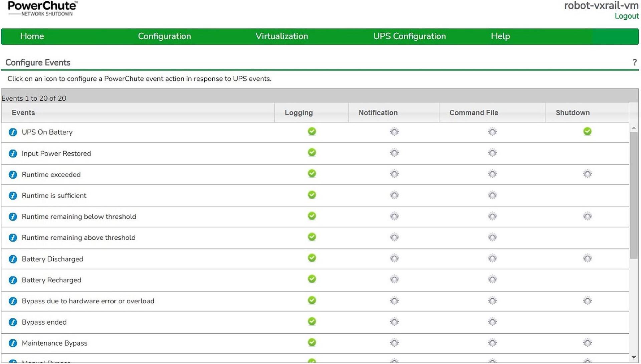This screenshot has width=641, height=364.
Task: Toggle Logging check for Battery Discharged
Action: (312, 258)
